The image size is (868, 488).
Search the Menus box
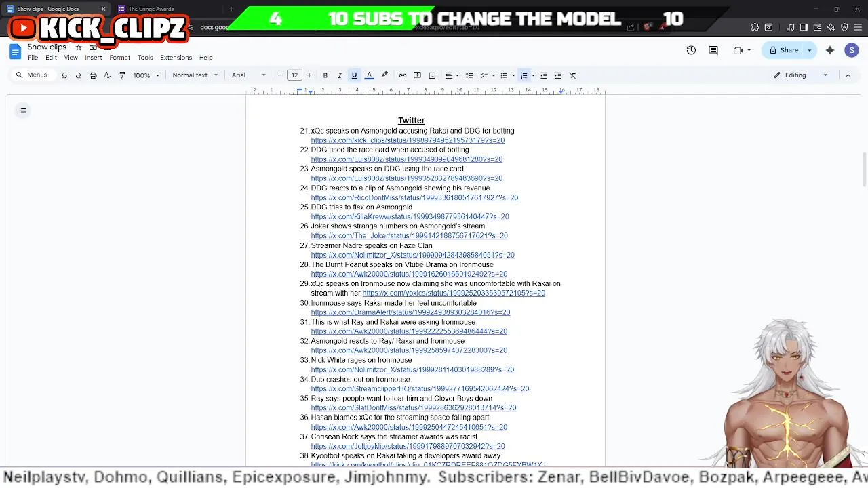[x=32, y=75]
